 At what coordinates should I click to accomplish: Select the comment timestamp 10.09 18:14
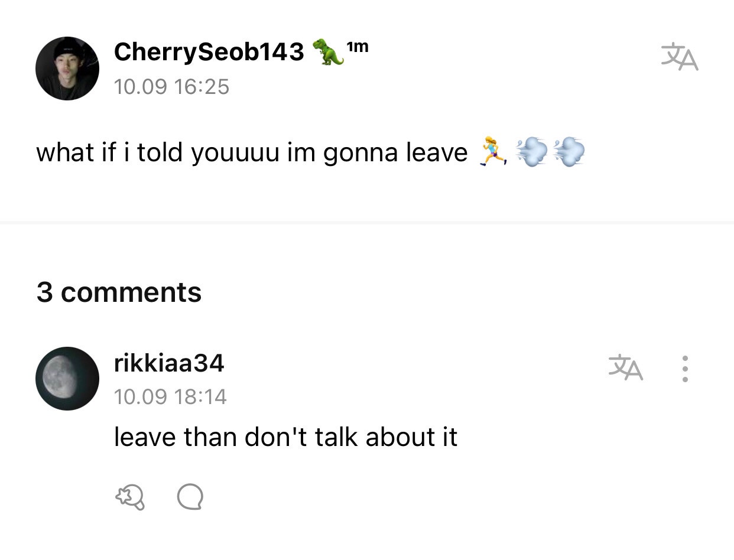point(170,396)
